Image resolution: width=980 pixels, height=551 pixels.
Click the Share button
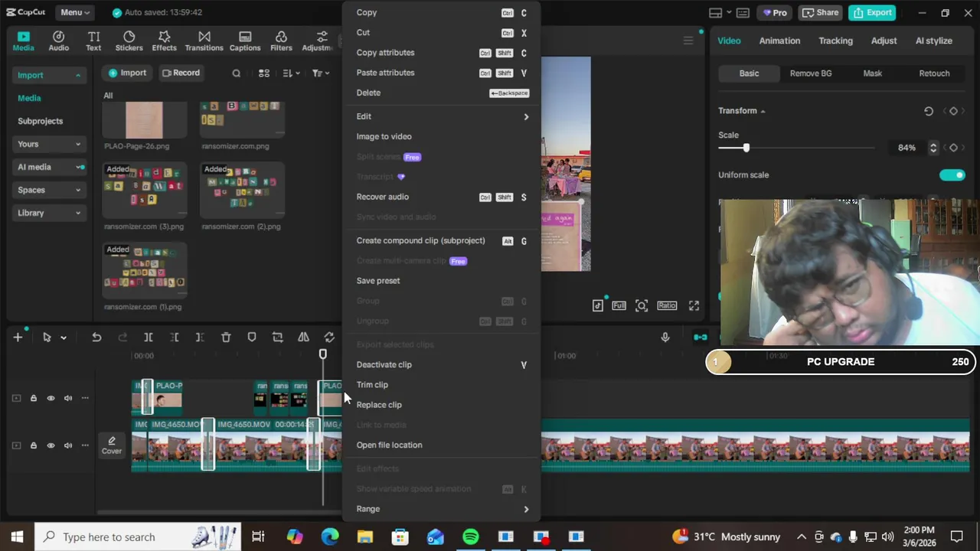(819, 12)
